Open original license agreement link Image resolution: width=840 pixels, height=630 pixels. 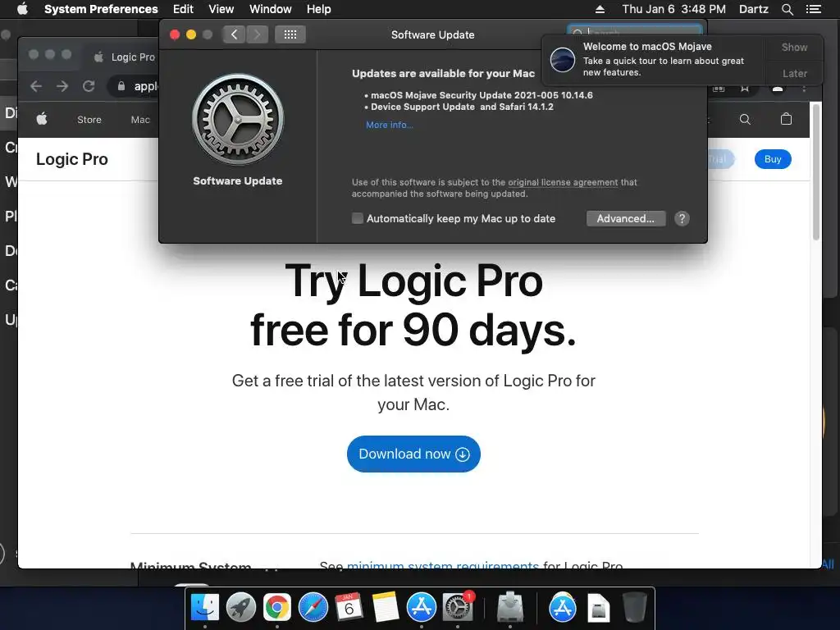tap(563, 182)
